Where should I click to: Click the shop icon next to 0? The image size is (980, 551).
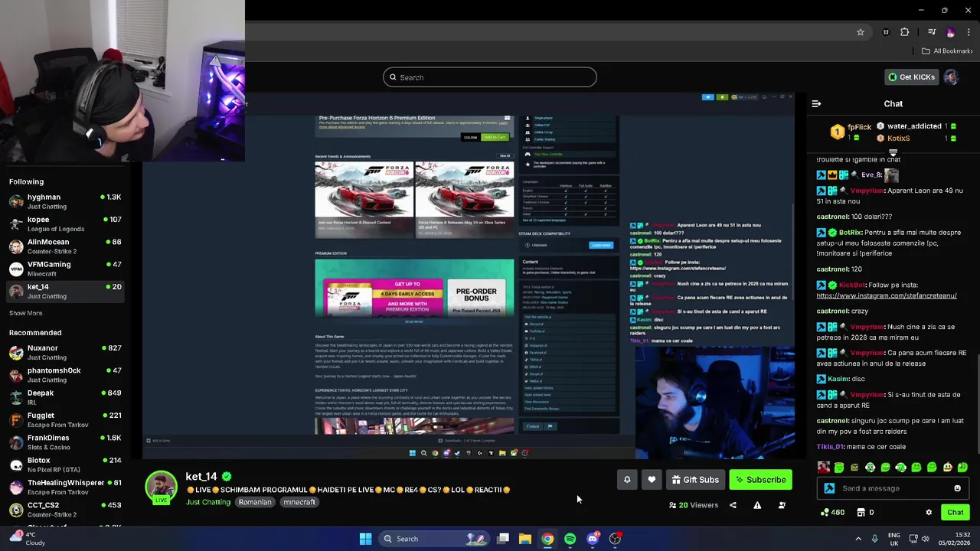[861, 513]
